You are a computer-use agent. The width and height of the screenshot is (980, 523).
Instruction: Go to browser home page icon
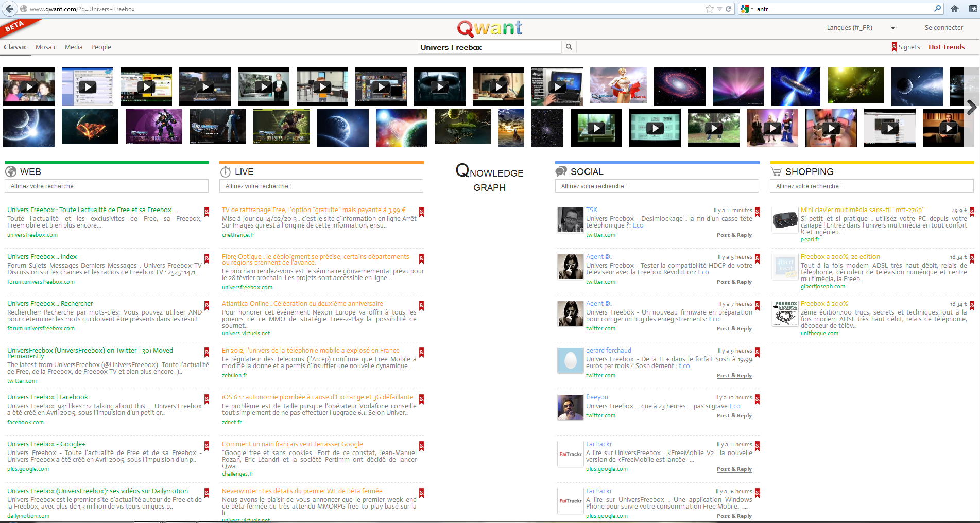pyautogui.click(x=954, y=9)
